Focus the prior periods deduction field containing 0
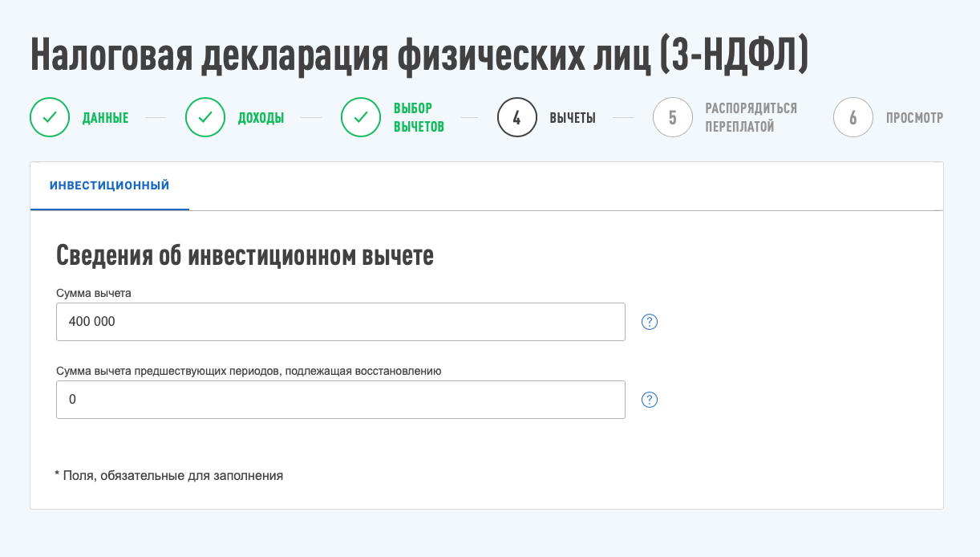This screenshot has height=557, width=980. (341, 400)
